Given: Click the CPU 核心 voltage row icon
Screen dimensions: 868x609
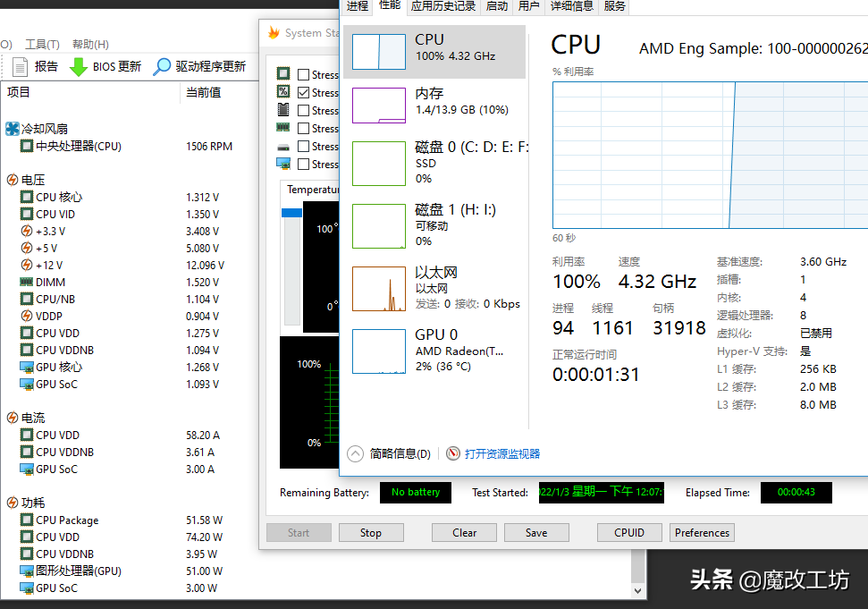Looking at the screenshot, I should pyautogui.click(x=27, y=197).
